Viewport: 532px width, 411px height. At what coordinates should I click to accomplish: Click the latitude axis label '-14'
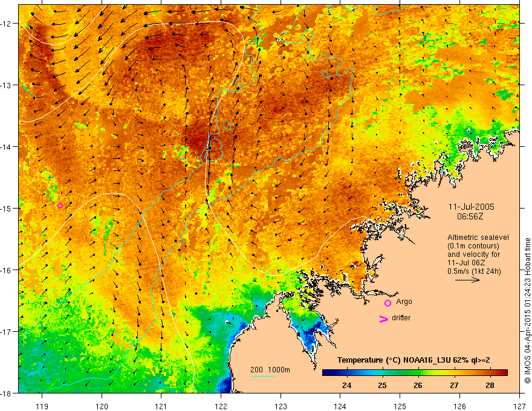pyautogui.click(x=6, y=146)
